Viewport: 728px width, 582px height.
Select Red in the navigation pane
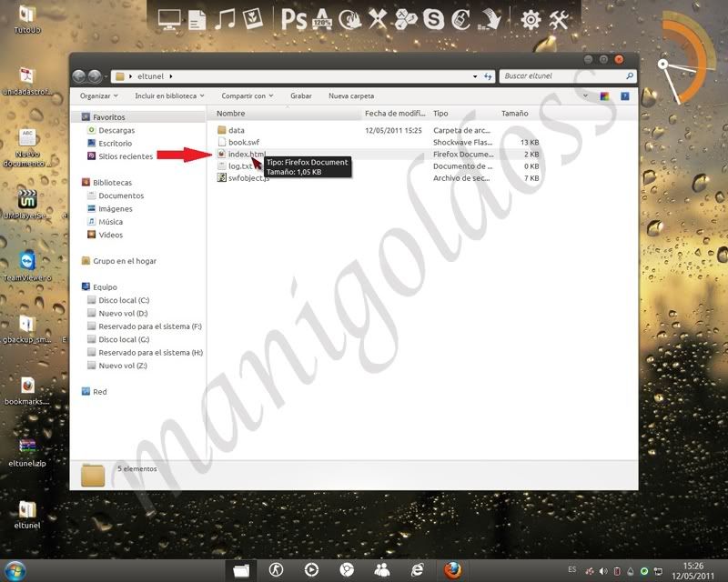(x=99, y=392)
